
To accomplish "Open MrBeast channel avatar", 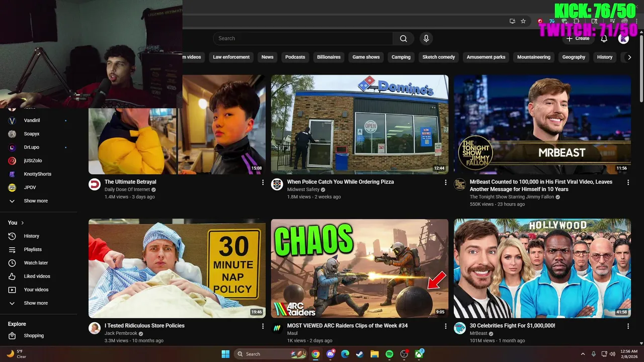I will click(x=460, y=328).
